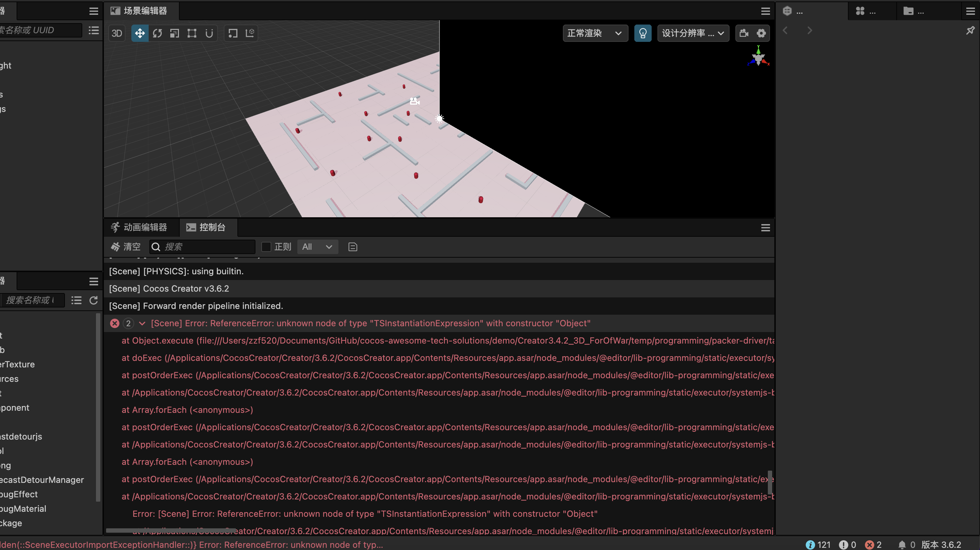
Task: Open the All log level dropdown
Action: (x=317, y=246)
